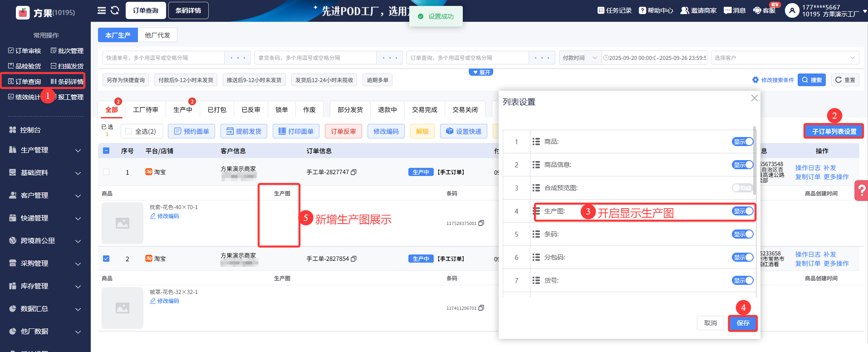Enable the 合成预览图 display switch
Viewport: 868px width, 352px height.
coord(742,188)
